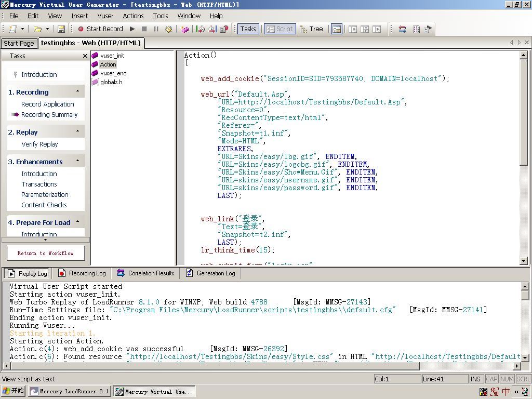532x399 pixels.
Task: Toggle the output window icon
Action: pos(337,29)
